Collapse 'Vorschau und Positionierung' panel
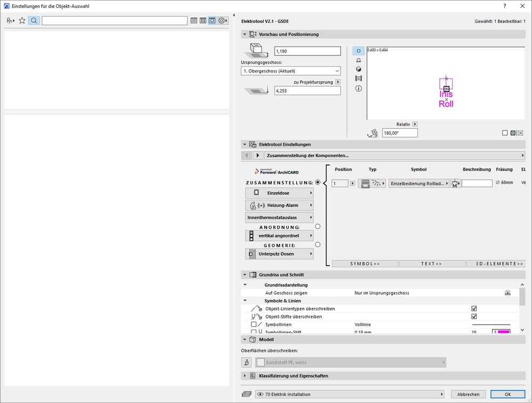The width and height of the screenshot is (532, 403). coord(244,34)
